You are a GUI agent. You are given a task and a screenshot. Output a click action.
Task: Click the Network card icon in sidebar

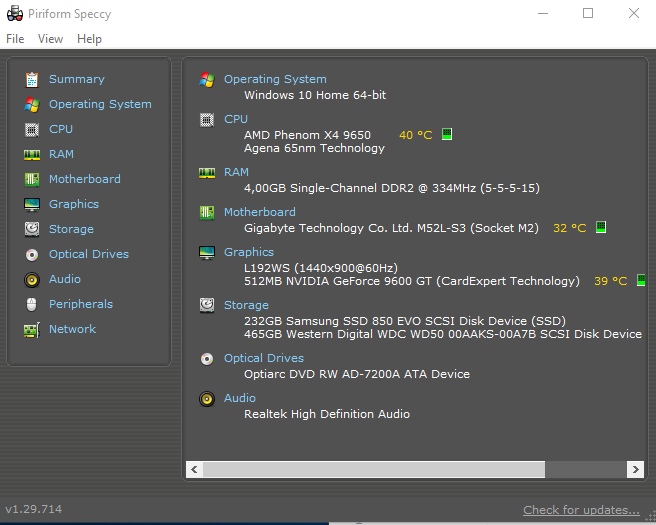pyautogui.click(x=32, y=330)
